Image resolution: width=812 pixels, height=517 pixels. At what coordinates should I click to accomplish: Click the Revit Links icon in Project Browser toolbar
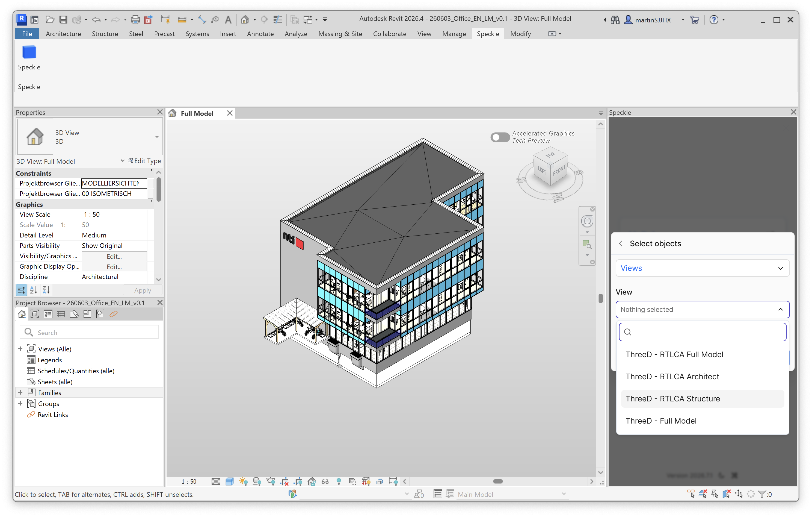pos(114,314)
